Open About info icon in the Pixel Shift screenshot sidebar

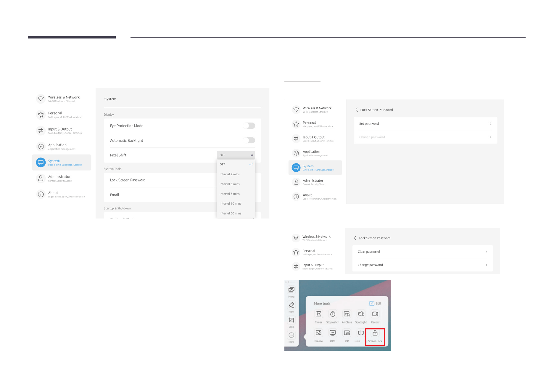click(41, 194)
